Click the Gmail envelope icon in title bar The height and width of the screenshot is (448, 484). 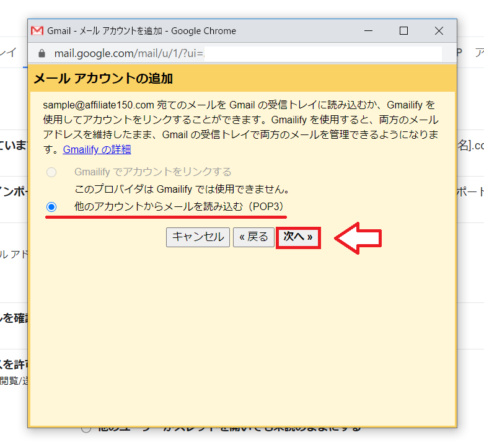pos(37,31)
